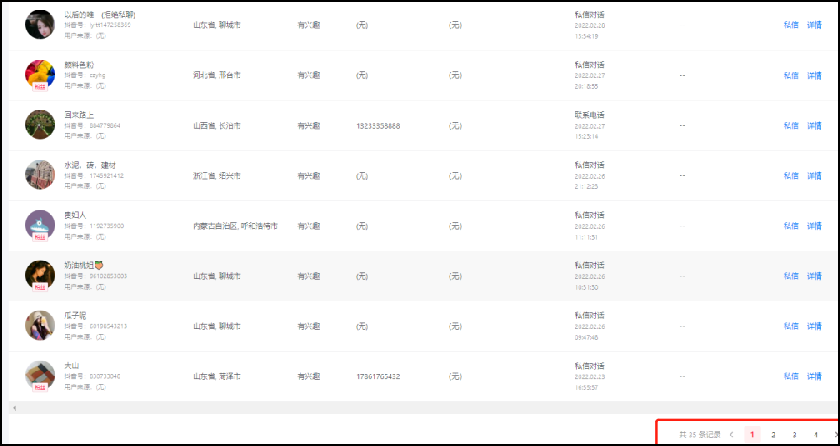The height and width of the screenshot is (446, 840).
Task: Open 私信 for the 河北省 邢台市 user
Action: tap(791, 75)
